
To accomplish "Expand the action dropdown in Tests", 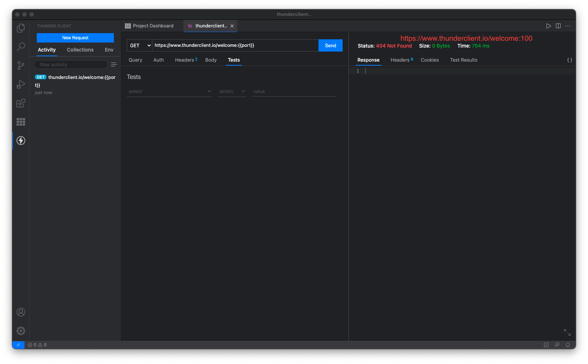I will point(232,91).
